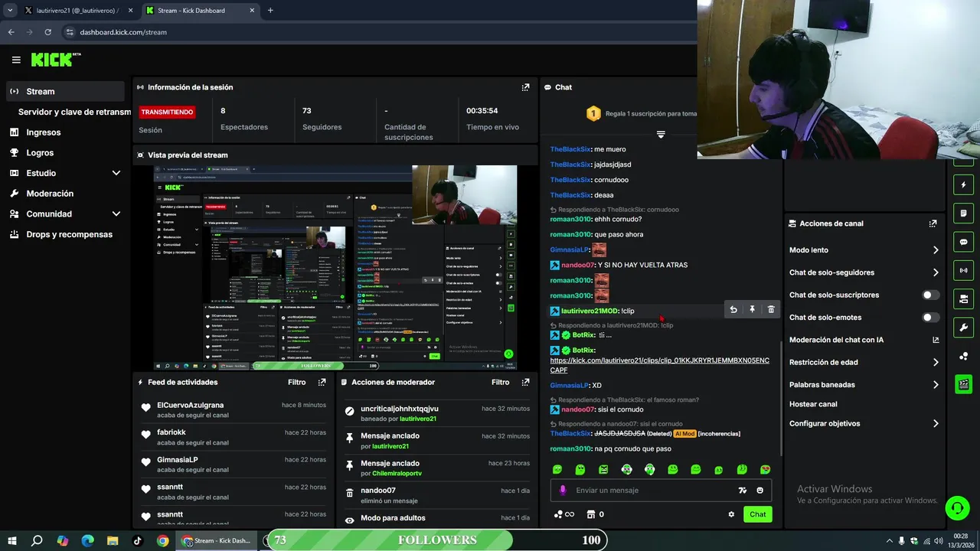Click the microphone icon in message box
This screenshot has width=980, height=551.
tap(563, 491)
